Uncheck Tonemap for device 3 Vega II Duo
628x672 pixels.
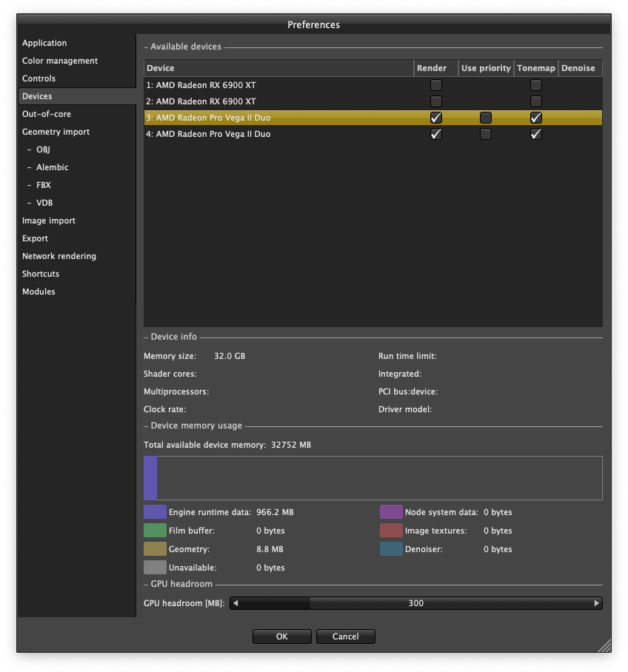pyautogui.click(x=535, y=118)
